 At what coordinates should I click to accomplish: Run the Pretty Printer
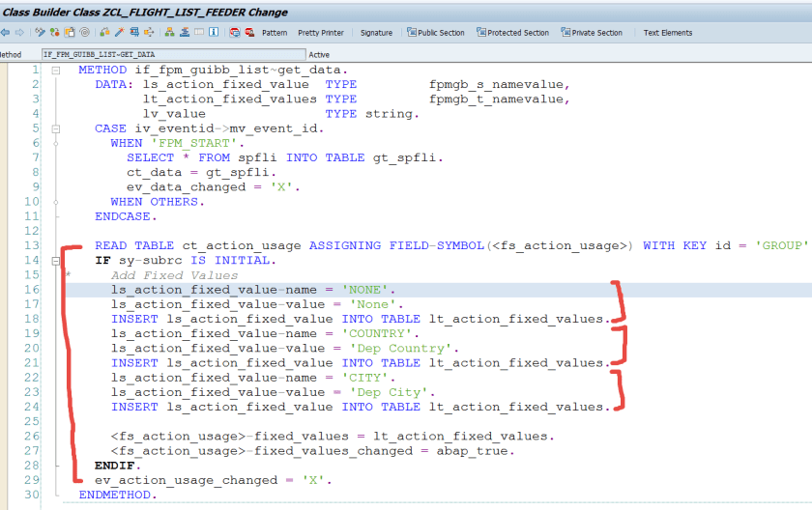[x=321, y=33]
